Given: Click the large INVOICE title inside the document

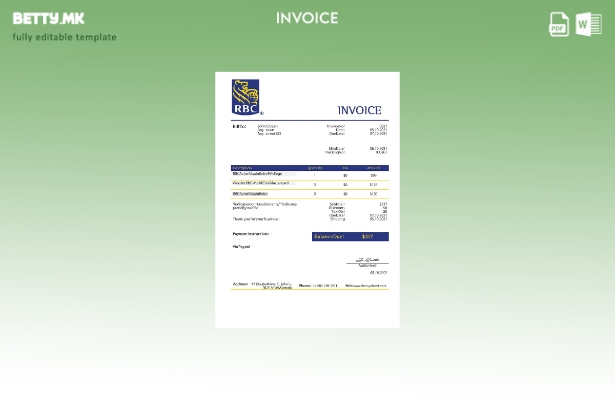Looking at the screenshot, I should 359,110.
